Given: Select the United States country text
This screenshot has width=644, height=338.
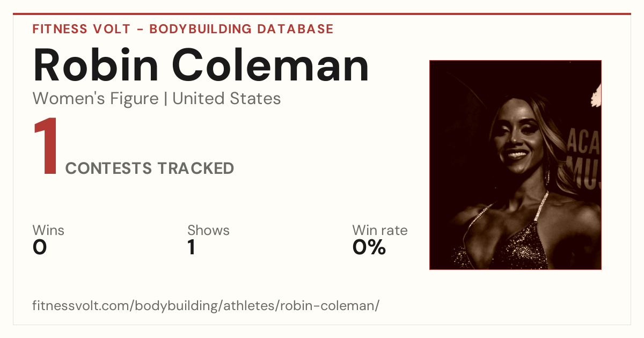Looking at the screenshot, I should pos(226,99).
